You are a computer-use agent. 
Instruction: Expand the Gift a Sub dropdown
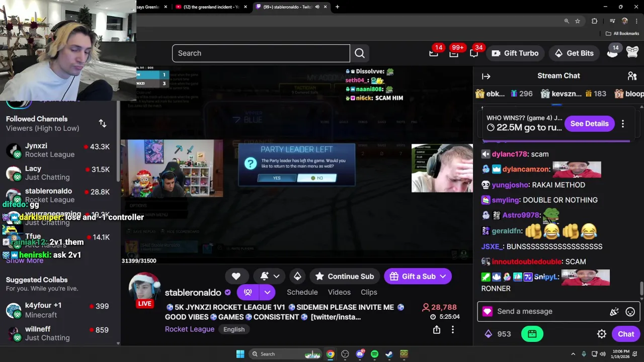(443, 276)
